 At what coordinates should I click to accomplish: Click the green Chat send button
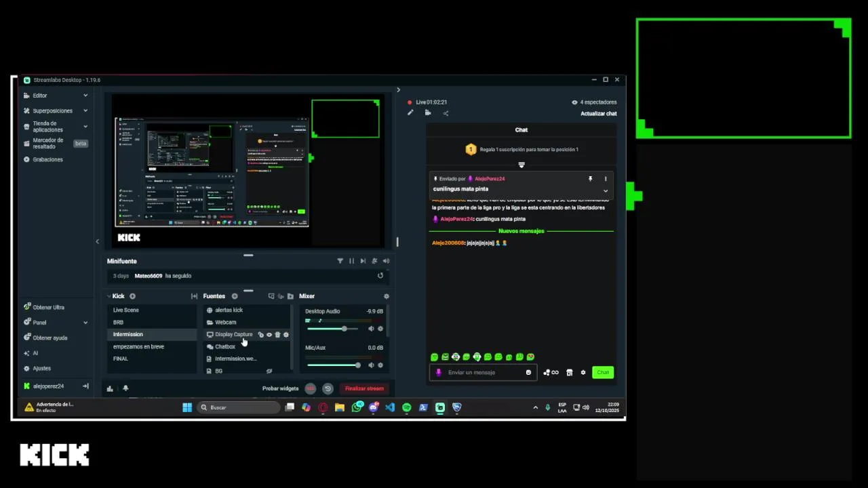click(603, 372)
